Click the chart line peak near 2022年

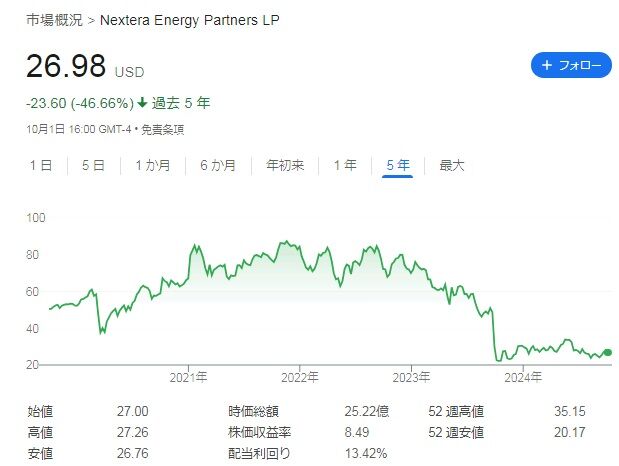(x=286, y=241)
